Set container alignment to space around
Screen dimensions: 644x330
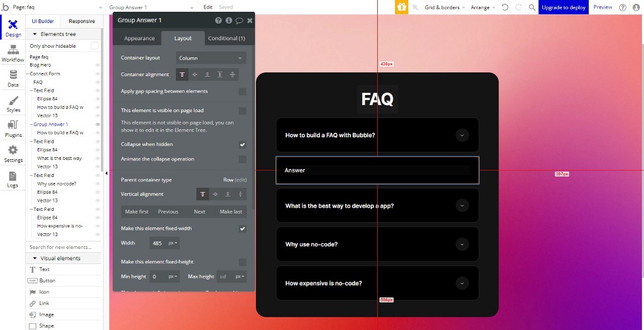coord(232,75)
